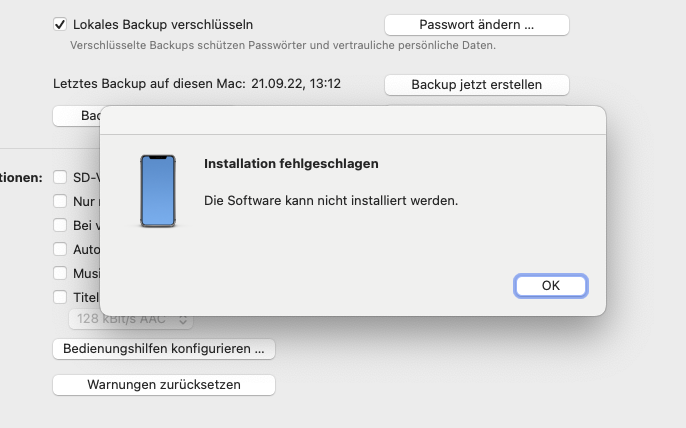Open the 128 kBit/s AAC bitrate dropdown
Viewport: 686px width, 428px height.
pos(130,319)
